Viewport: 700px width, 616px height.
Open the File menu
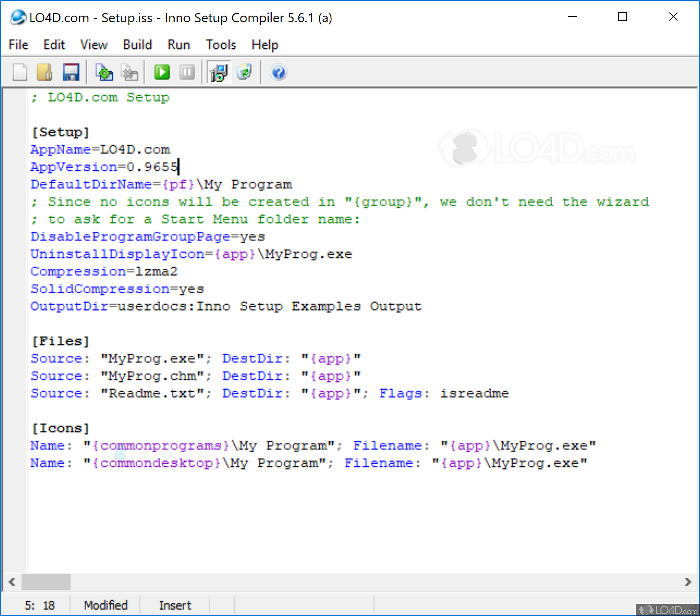tap(18, 45)
